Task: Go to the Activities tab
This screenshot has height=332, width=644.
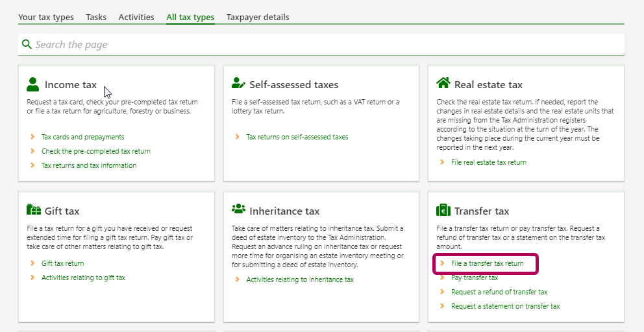Action: (136, 18)
